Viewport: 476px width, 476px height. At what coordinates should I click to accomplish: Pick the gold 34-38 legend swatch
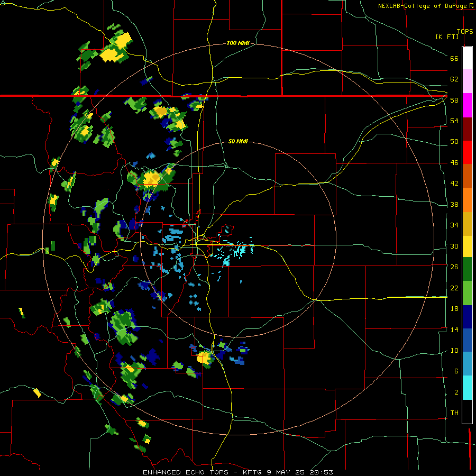(467, 224)
